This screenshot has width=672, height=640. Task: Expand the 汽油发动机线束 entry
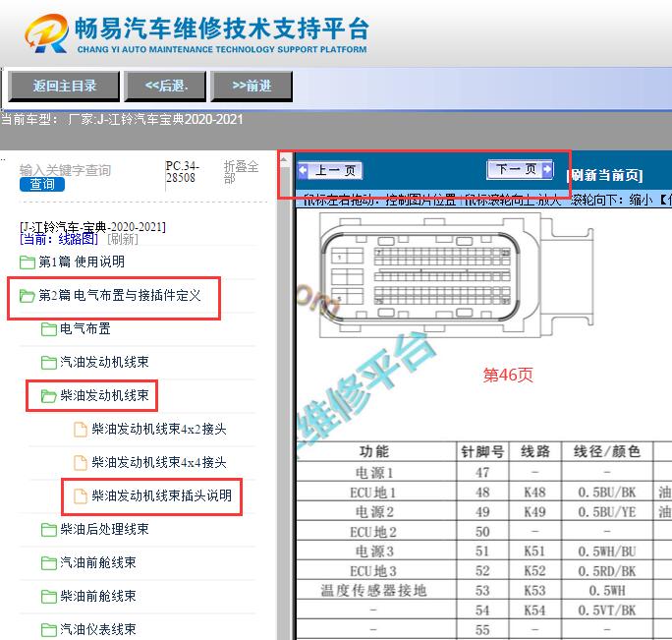point(104,362)
